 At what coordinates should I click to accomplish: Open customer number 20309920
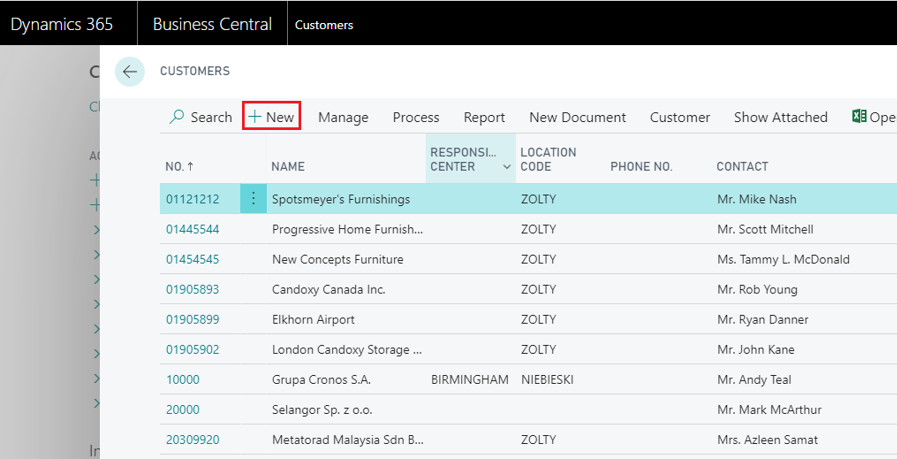(192, 440)
